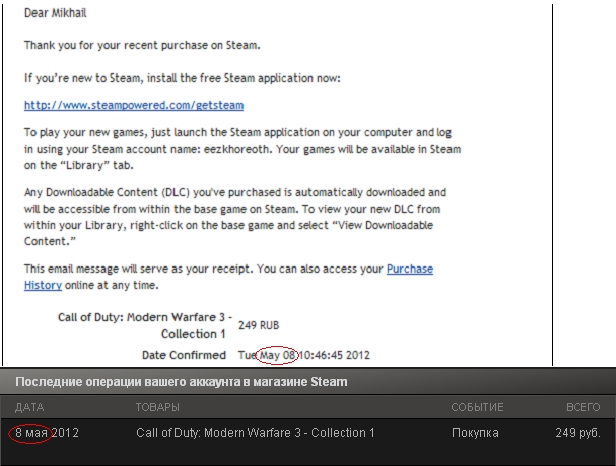Click the Покупка event cell
The width and height of the screenshot is (616, 466).
(475, 433)
